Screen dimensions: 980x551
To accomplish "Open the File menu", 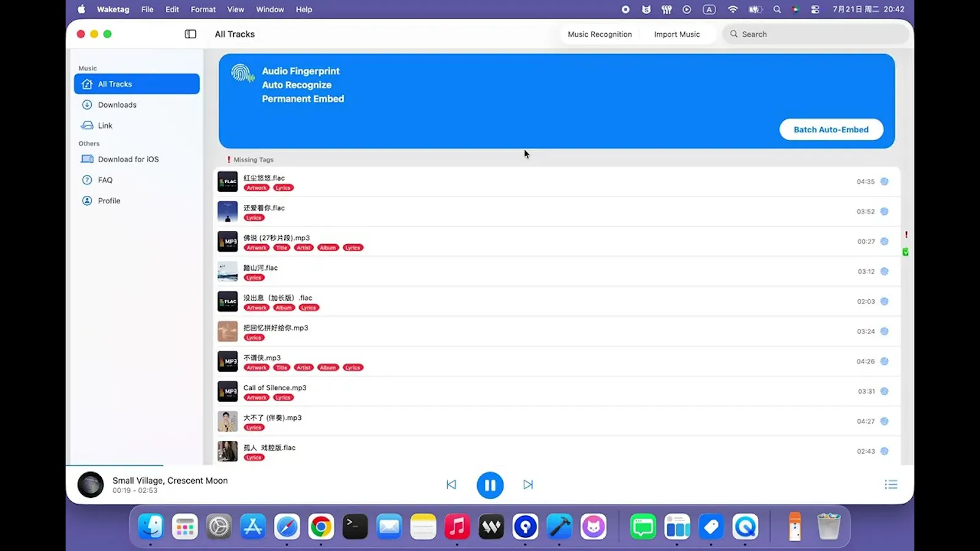I will [148, 9].
